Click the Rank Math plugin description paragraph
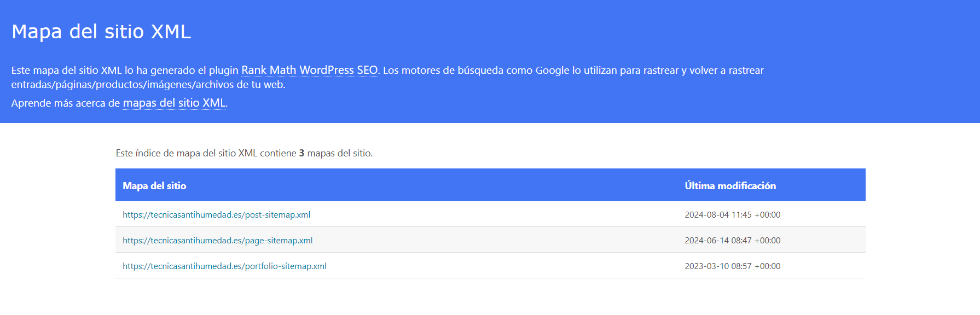The height and width of the screenshot is (315, 980). 387,77
